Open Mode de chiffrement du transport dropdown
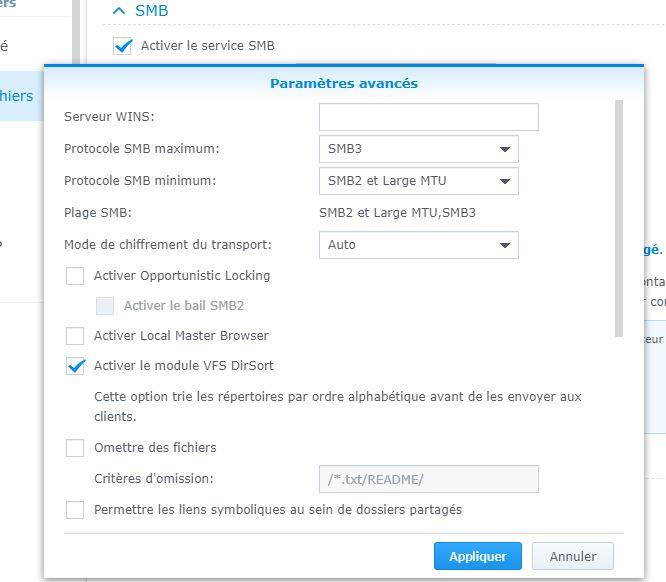The image size is (666, 582). [418, 244]
